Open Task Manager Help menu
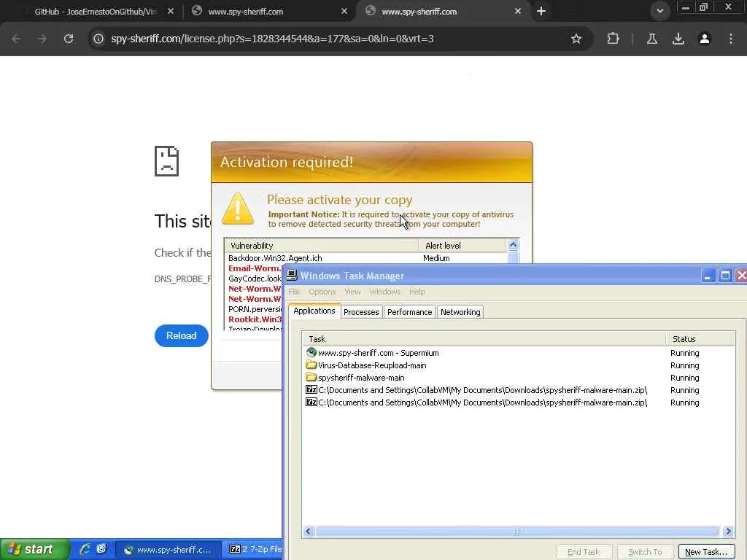Viewport: 747px width, 560px height. 417,292
